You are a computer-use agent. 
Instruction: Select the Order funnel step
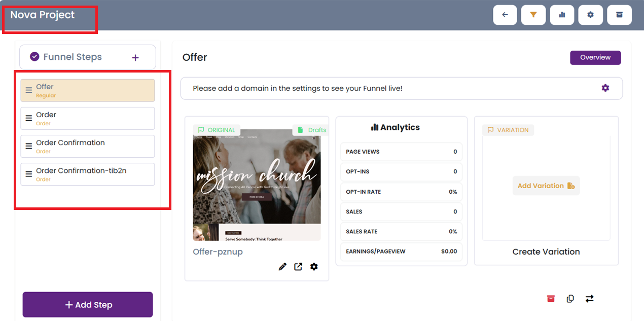[88, 118]
